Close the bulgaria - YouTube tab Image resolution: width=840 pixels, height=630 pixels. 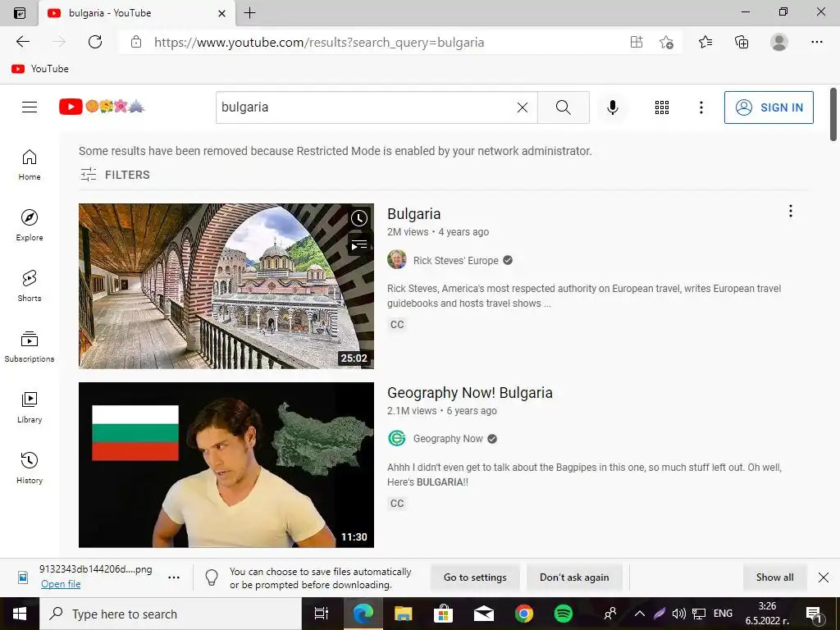point(221,13)
